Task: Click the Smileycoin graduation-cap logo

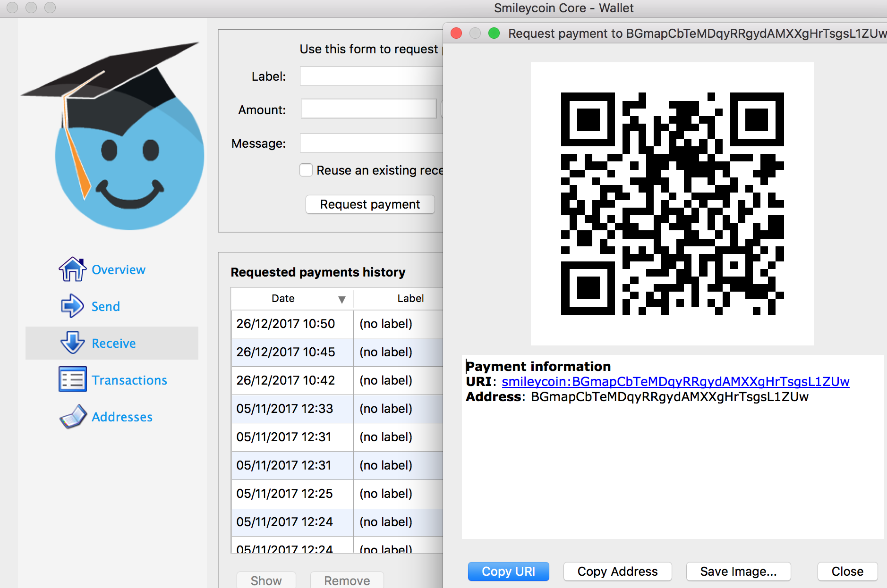Action: pos(112,136)
